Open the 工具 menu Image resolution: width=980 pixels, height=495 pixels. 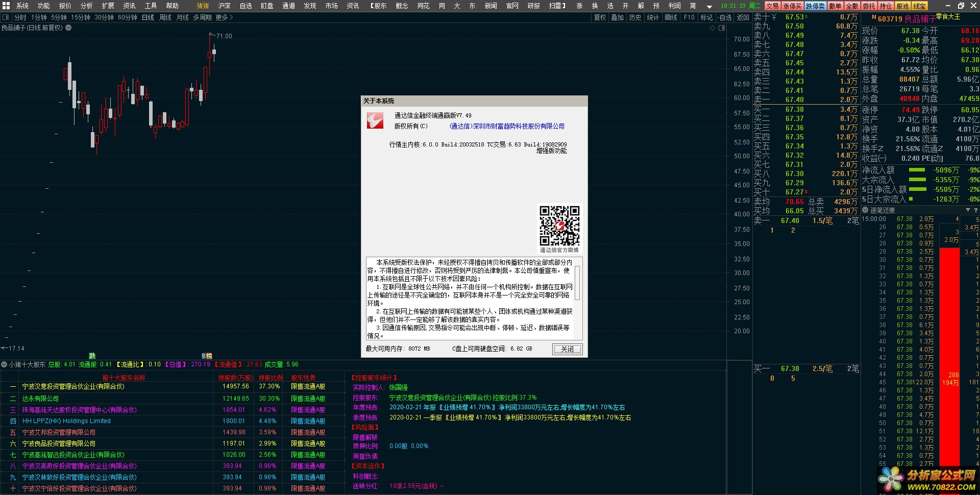tap(151, 6)
